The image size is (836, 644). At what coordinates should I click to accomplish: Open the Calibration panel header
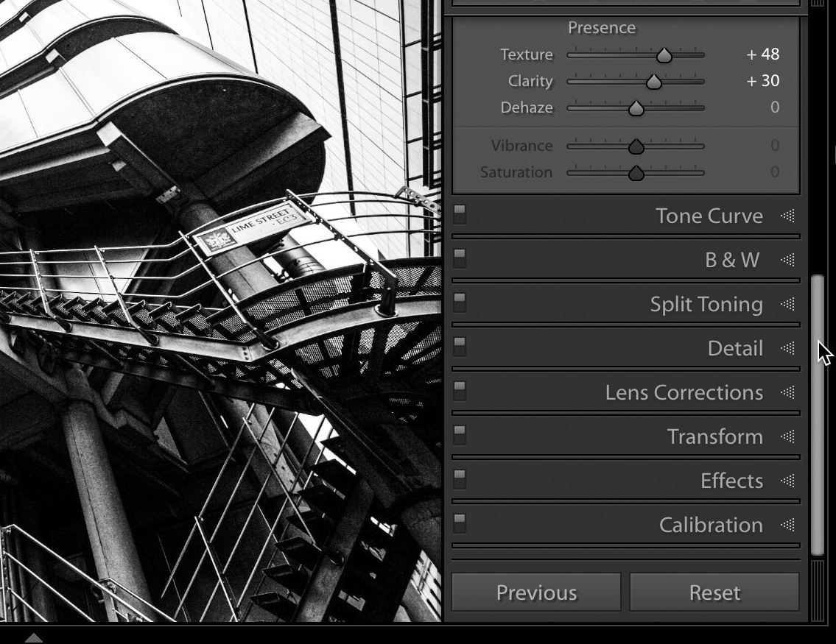(626, 526)
